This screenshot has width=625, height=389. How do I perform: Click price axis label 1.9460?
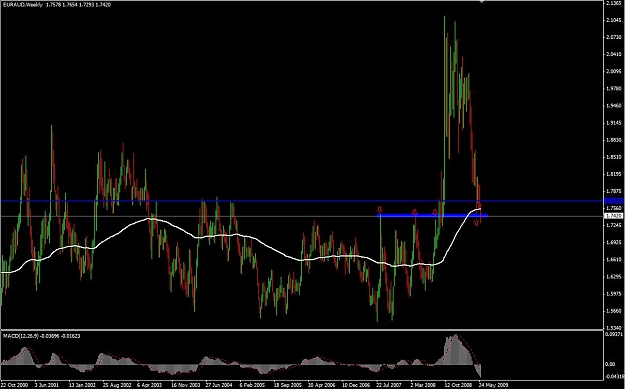point(613,106)
